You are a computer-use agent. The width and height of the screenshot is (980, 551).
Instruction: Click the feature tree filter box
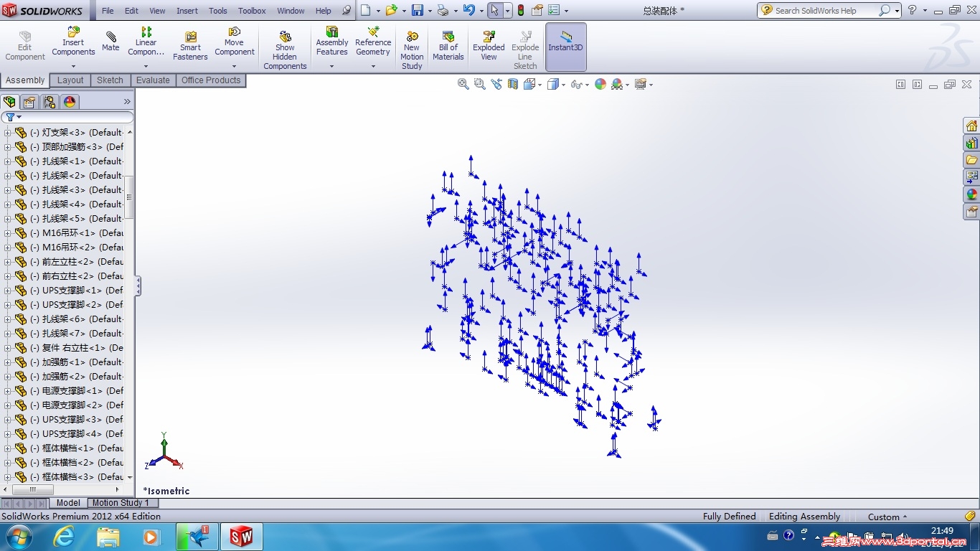tap(67, 117)
